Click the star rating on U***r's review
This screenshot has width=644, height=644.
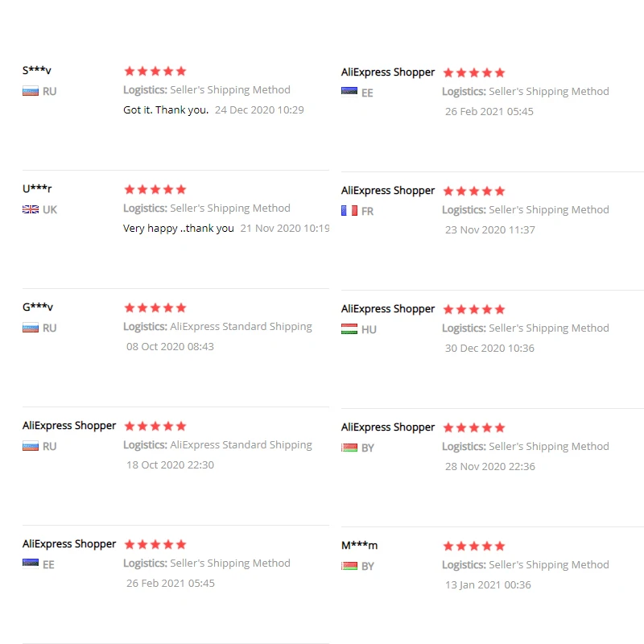coord(155,189)
